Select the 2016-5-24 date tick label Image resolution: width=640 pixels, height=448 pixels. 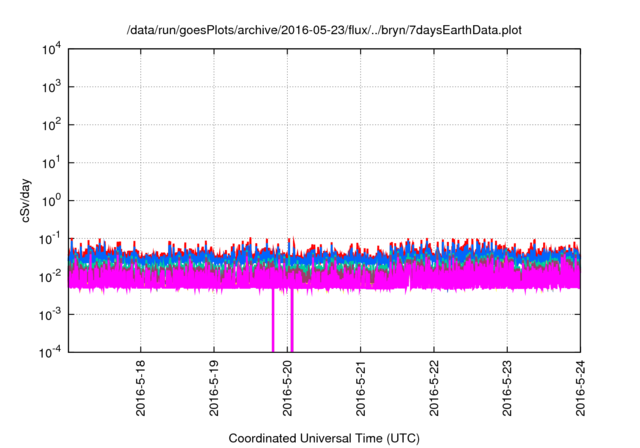point(581,388)
